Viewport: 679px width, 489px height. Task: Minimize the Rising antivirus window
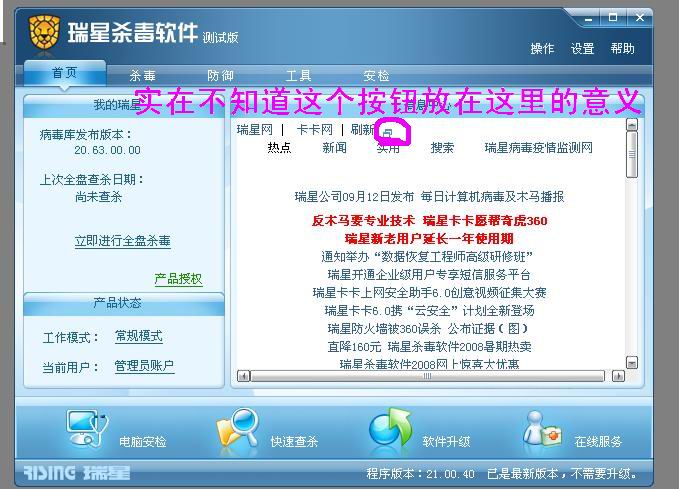point(588,19)
